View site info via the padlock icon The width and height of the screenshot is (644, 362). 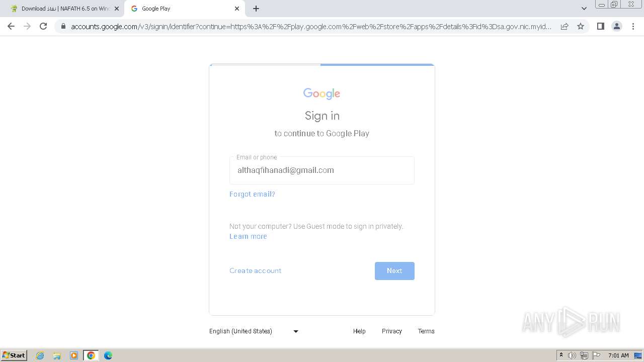[63, 26]
